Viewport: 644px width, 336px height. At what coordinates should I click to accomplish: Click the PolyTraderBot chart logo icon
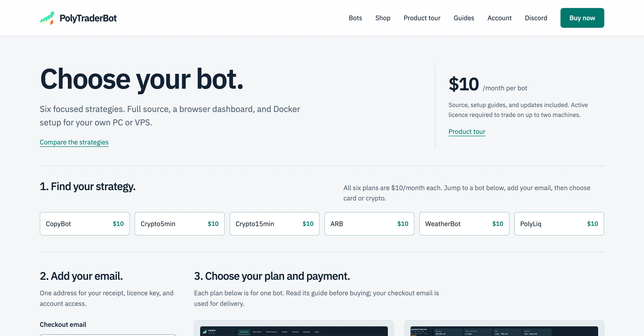(x=47, y=18)
